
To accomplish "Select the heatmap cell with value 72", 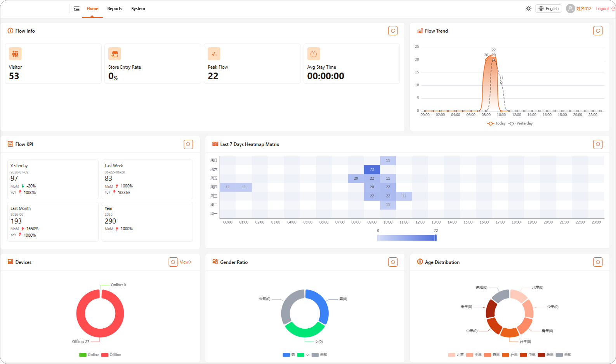I will tap(372, 169).
